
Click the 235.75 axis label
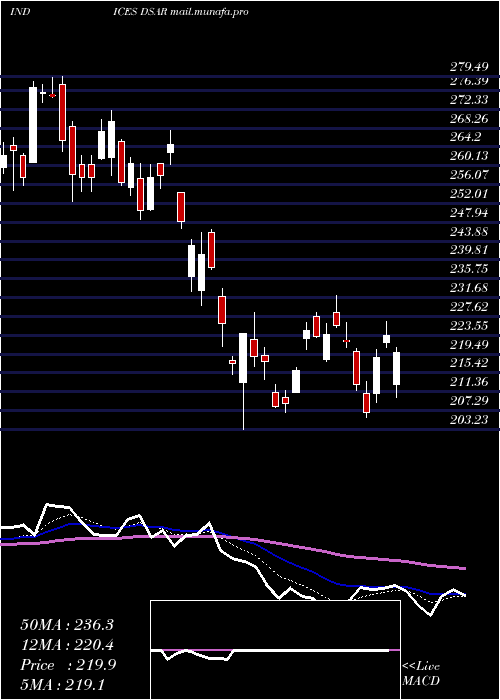(469, 269)
